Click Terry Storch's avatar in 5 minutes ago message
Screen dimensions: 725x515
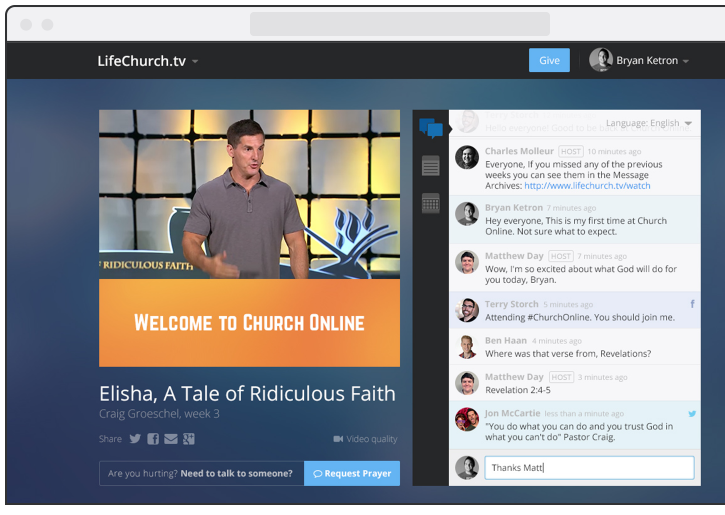(x=467, y=310)
